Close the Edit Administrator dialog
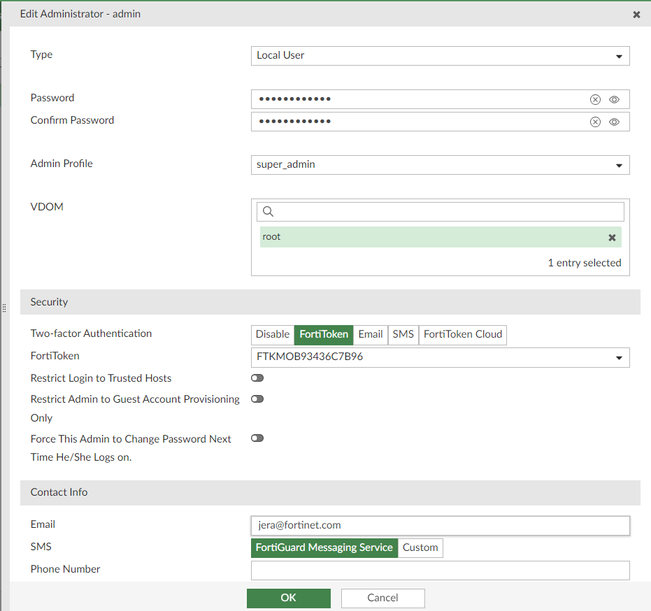This screenshot has width=651, height=611. [x=637, y=15]
